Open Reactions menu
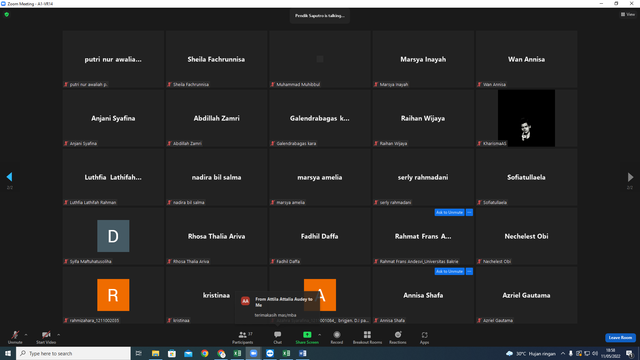The height and width of the screenshot is (360, 640). pos(398,337)
